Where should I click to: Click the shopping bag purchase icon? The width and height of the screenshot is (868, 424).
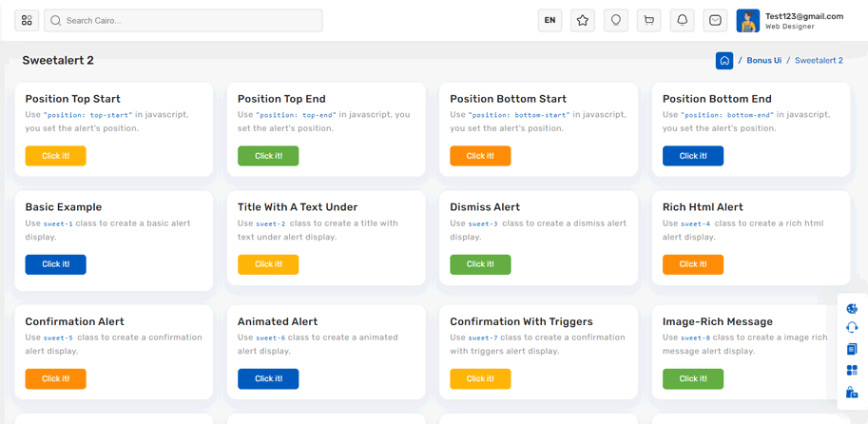tap(852, 393)
